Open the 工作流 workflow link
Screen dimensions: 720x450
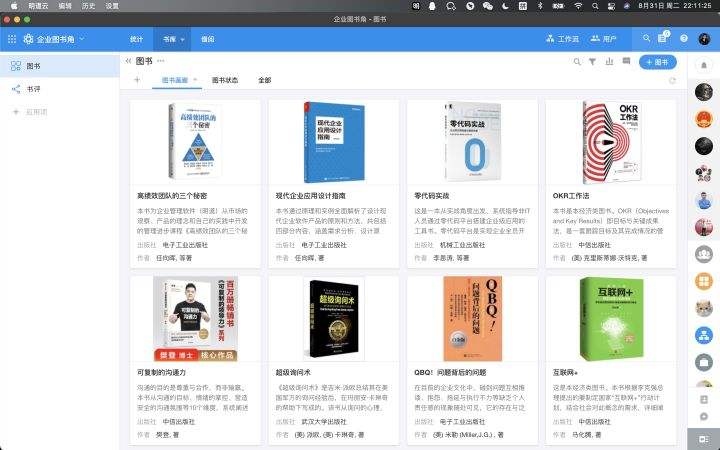click(562, 39)
